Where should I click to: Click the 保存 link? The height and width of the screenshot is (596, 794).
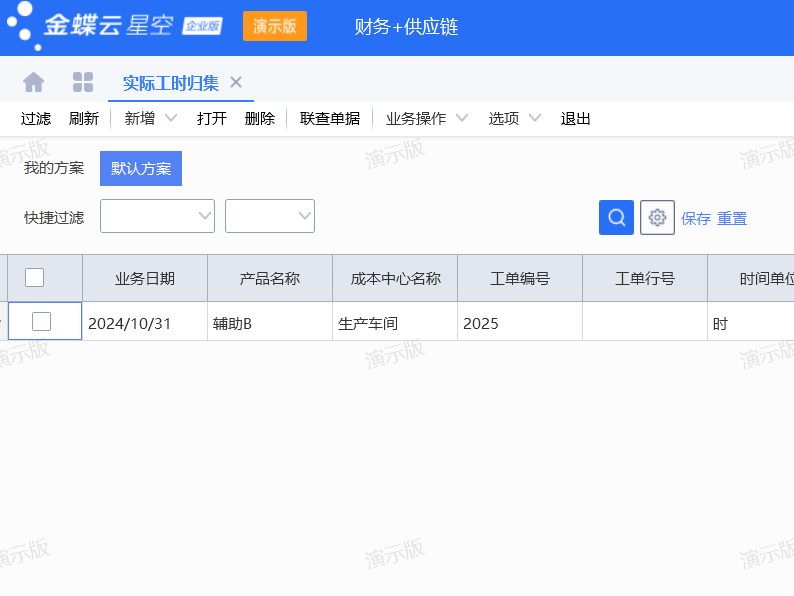pyautogui.click(x=696, y=218)
